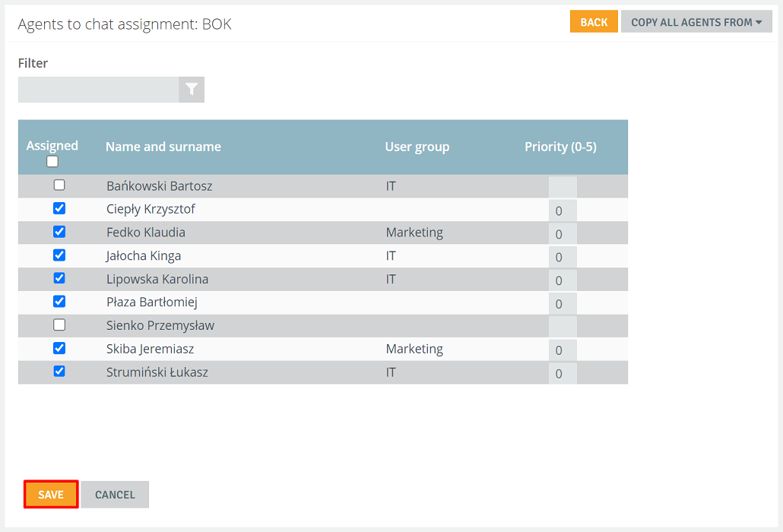
Task: Click empty priority field for Sienko Przemysław
Action: pyautogui.click(x=563, y=327)
